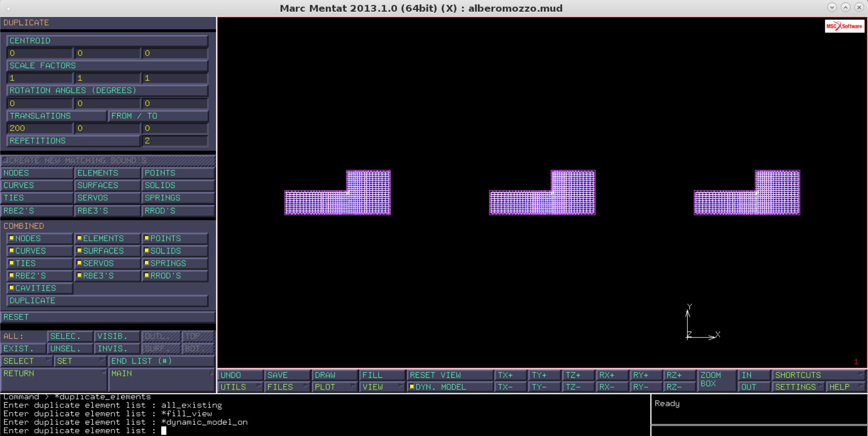
Task: Toggle combined SERVOS checkbox
Action: pos(107,263)
